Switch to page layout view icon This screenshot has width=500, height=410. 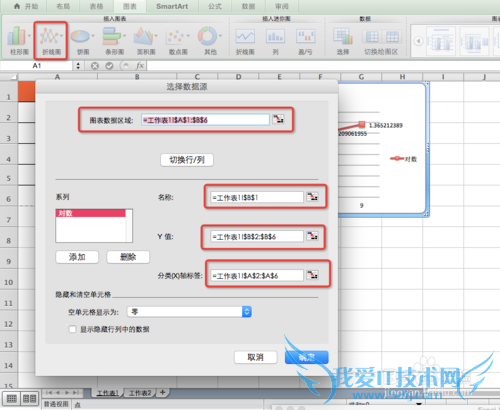click(x=29, y=398)
